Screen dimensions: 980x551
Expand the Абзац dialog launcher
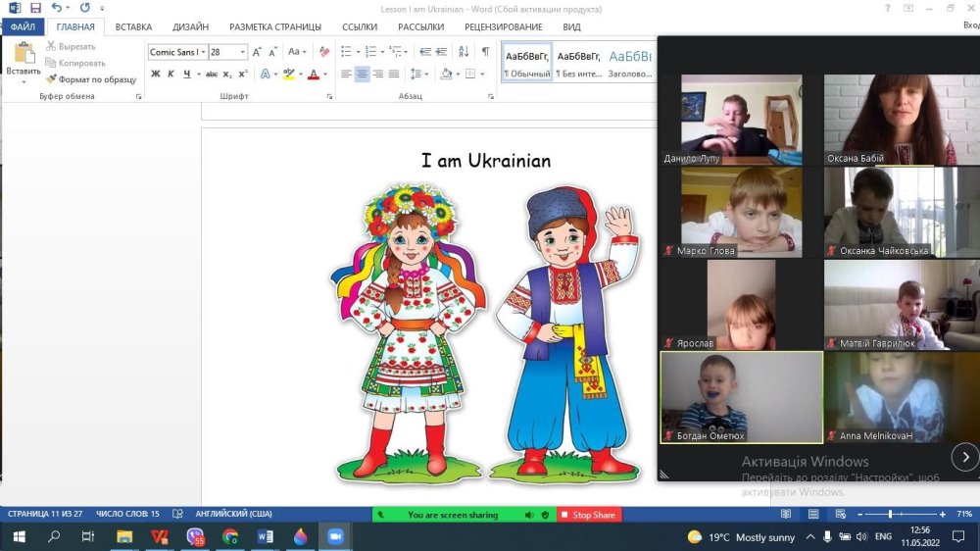point(491,96)
